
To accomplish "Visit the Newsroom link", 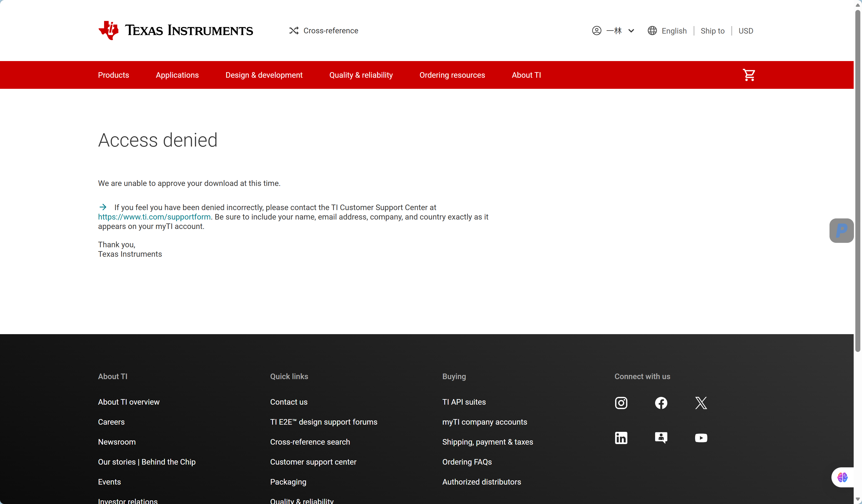I will tap(117, 442).
